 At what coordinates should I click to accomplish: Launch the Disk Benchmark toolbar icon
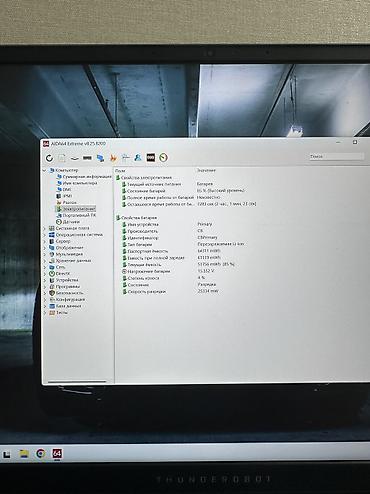[74, 158]
